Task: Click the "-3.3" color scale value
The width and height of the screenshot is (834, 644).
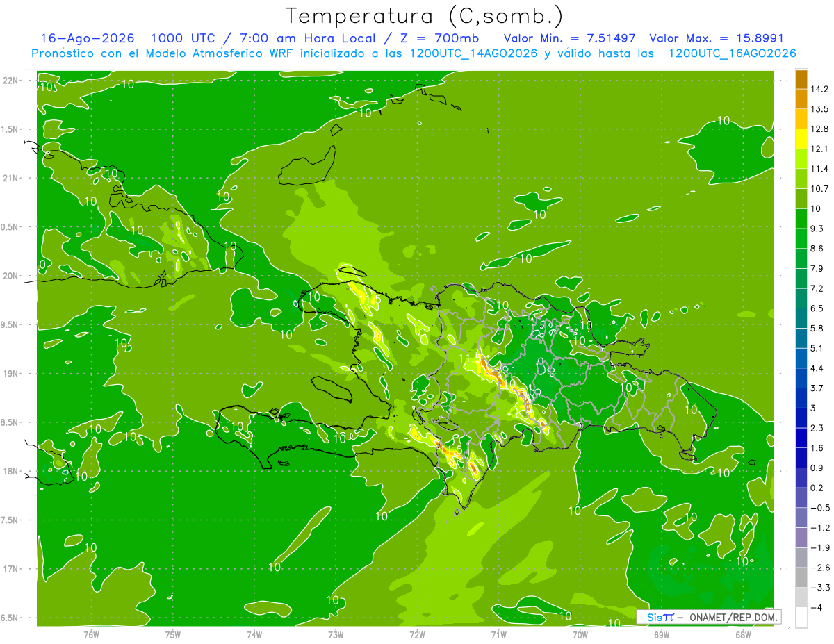Action: pyautogui.click(x=819, y=588)
